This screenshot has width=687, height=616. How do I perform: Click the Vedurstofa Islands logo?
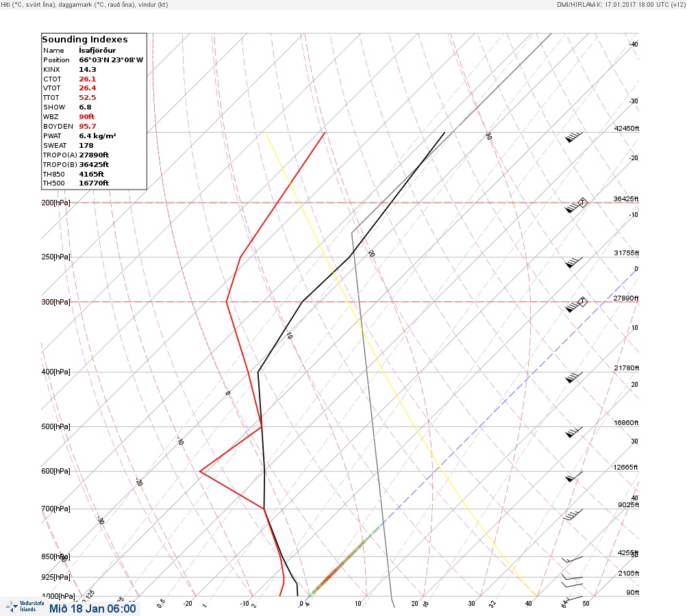(25, 606)
